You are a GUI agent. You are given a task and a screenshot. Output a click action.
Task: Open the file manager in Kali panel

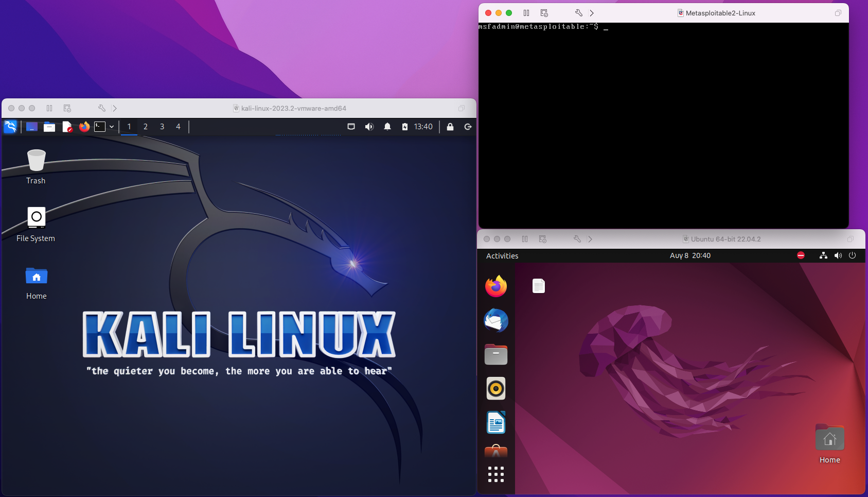[x=49, y=127]
